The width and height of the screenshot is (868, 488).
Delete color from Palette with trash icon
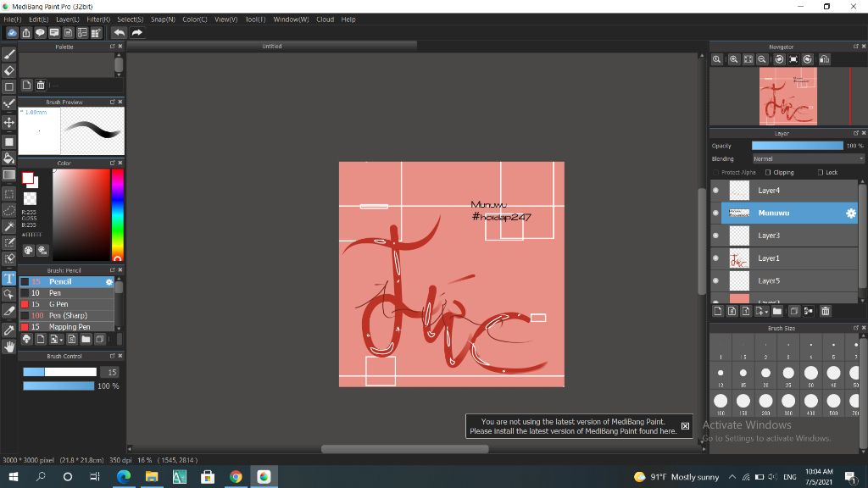(41, 86)
